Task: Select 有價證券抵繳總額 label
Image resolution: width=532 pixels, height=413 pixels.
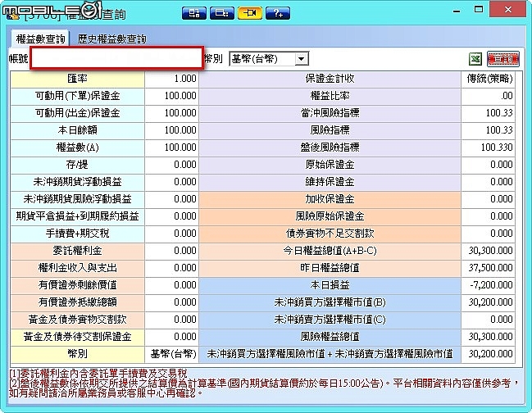Action: [x=78, y=303]
